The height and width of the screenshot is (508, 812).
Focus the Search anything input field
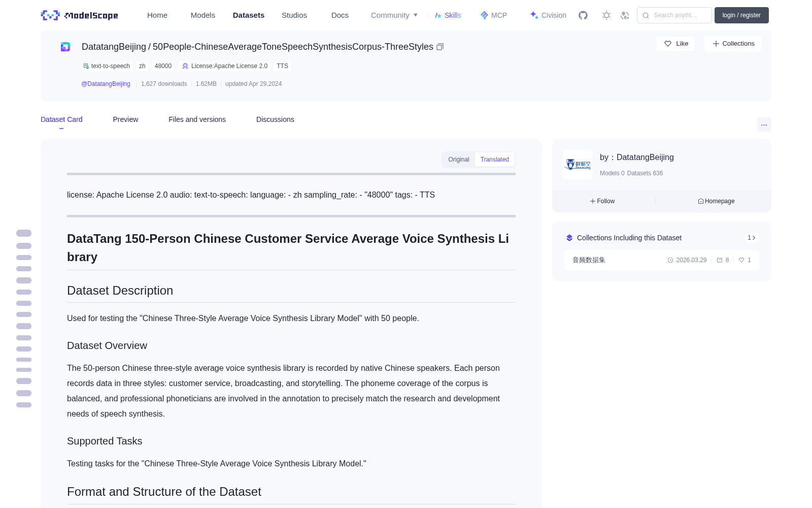coord(674,15)
